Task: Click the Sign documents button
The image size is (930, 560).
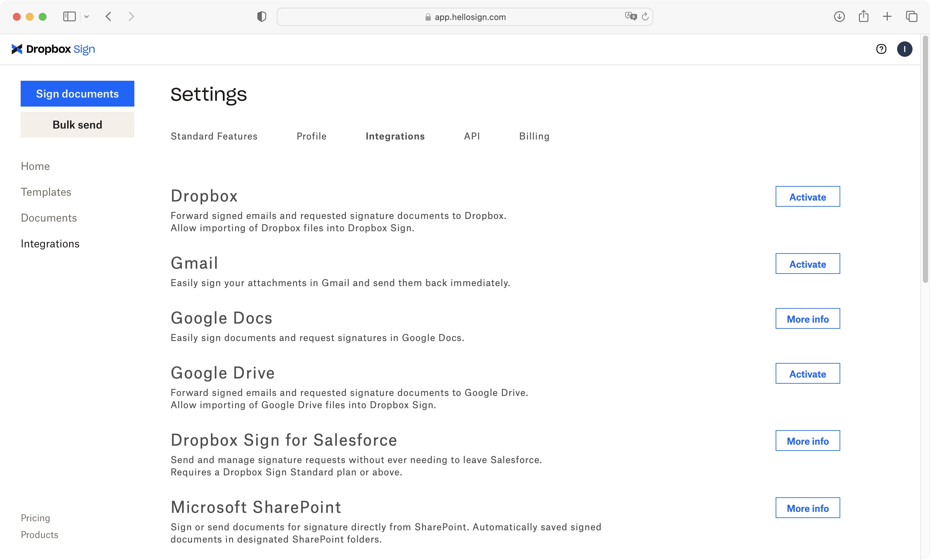Action: tap(77, 94)
